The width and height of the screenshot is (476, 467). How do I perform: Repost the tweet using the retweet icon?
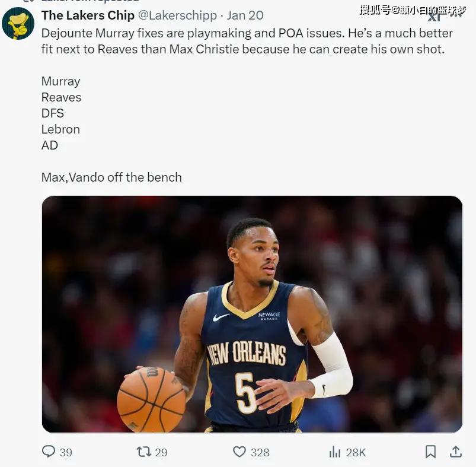144,452
